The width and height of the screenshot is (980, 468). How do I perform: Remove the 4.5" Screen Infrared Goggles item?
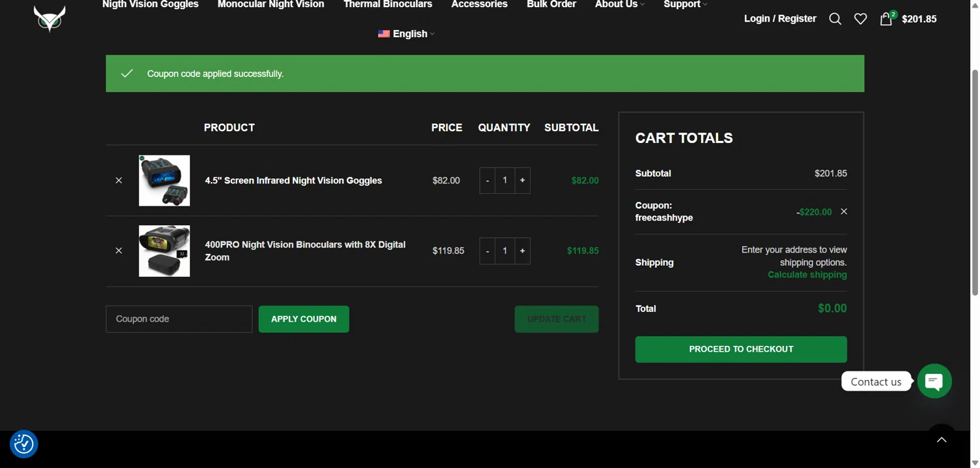tap(119, 180)
